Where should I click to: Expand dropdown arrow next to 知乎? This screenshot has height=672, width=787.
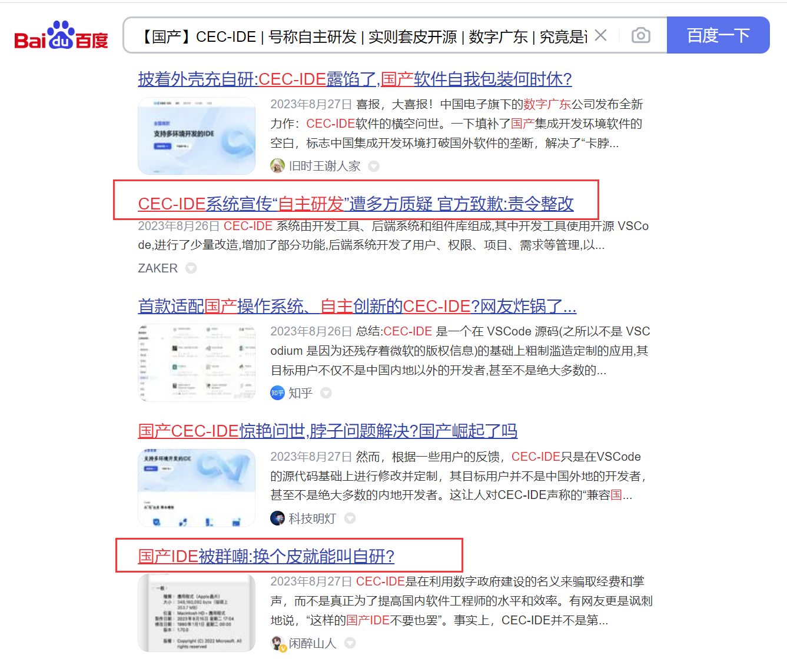tap(326, 393)
